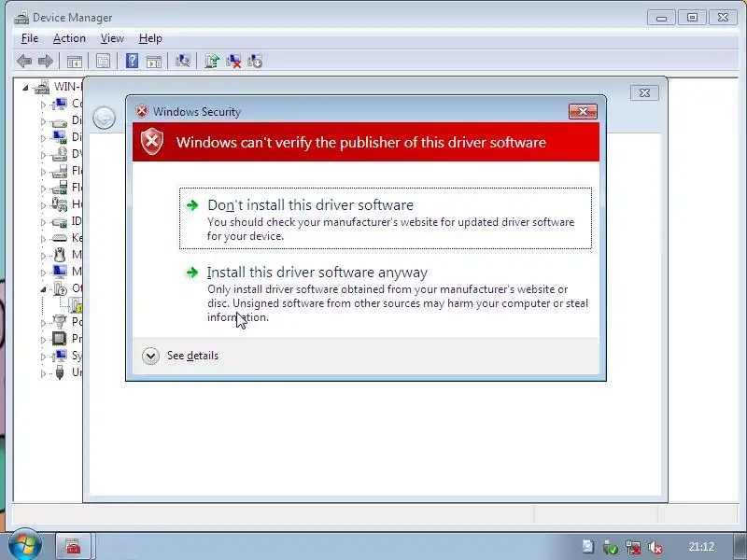Select the unknown device with yellow warning

point(76,305)
